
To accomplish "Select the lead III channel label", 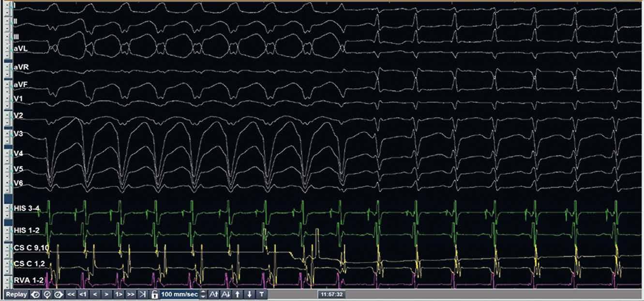I will coord(16,36).
